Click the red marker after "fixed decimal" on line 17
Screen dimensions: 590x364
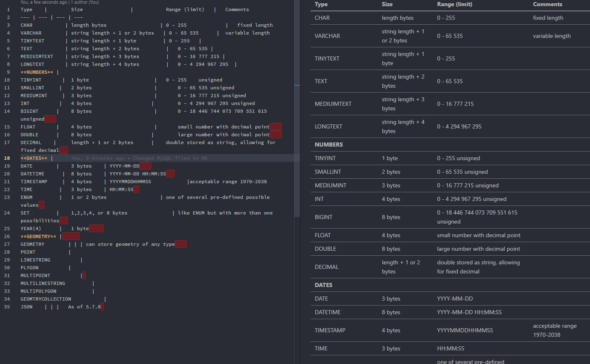tap(63, 150)
